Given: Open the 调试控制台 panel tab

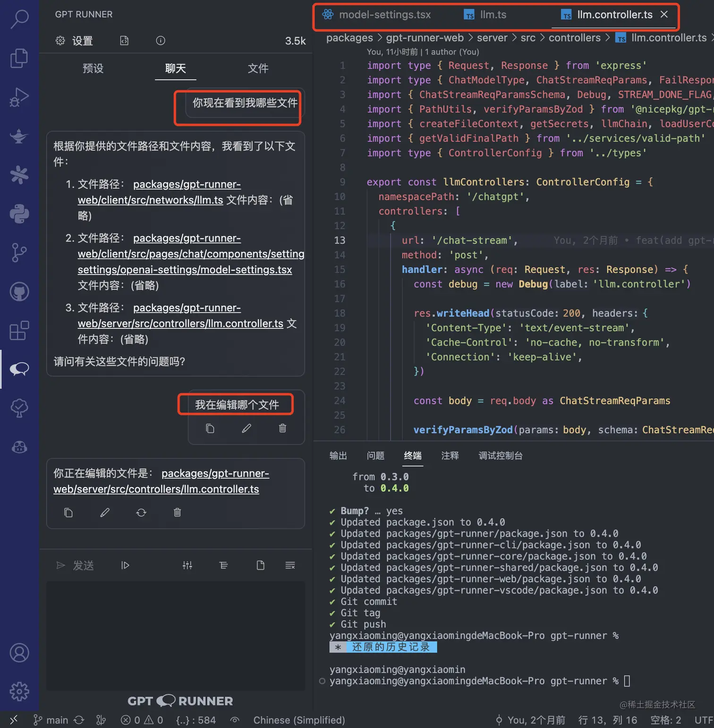Looking at the screenshot, I should (x=501, y=455).
